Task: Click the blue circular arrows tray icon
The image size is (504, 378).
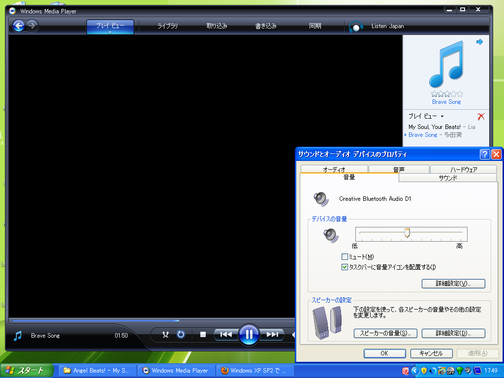Action: click(433, 371)
